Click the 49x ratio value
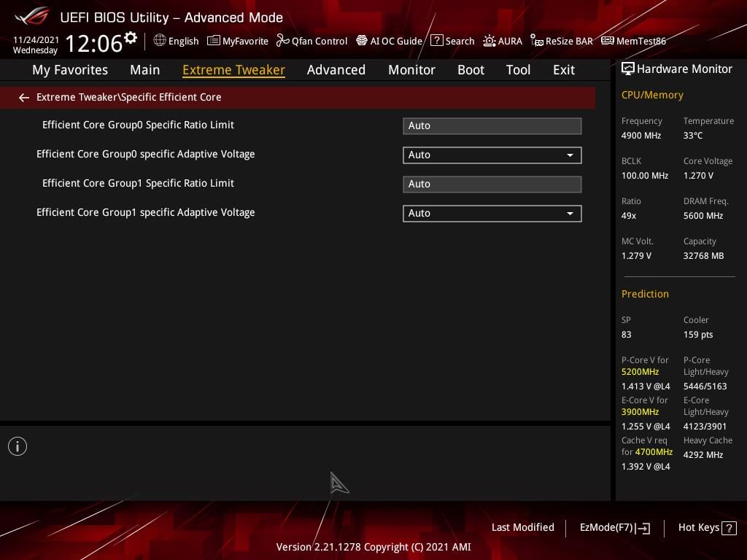 click(629, 216)
